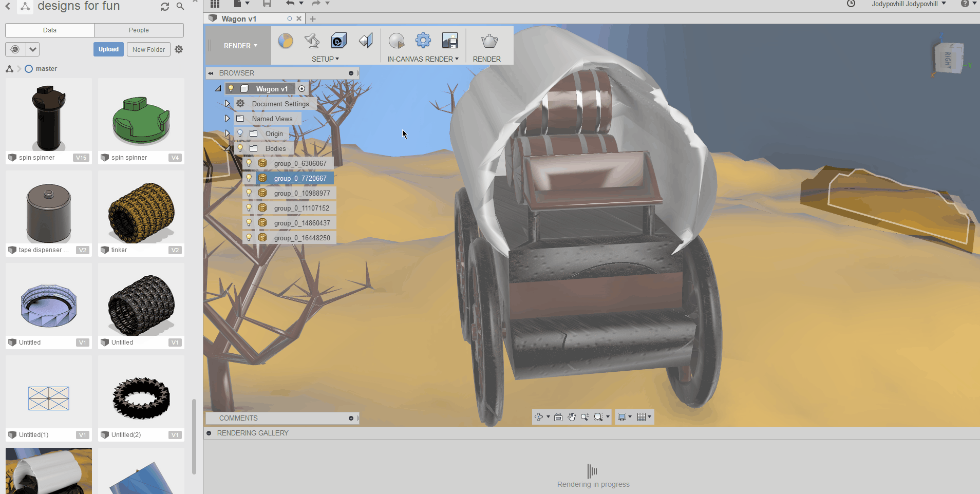
Task: Activate the Zoom tool at bottom
Action: coord(585,417)
